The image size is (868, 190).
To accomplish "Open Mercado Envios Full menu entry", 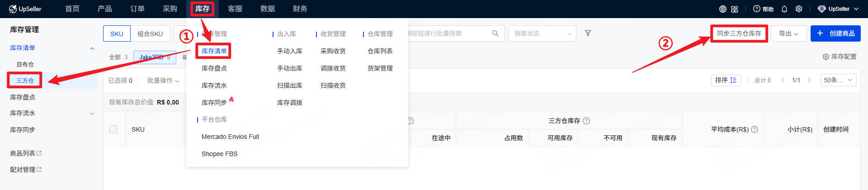I will tap(230, 137).
